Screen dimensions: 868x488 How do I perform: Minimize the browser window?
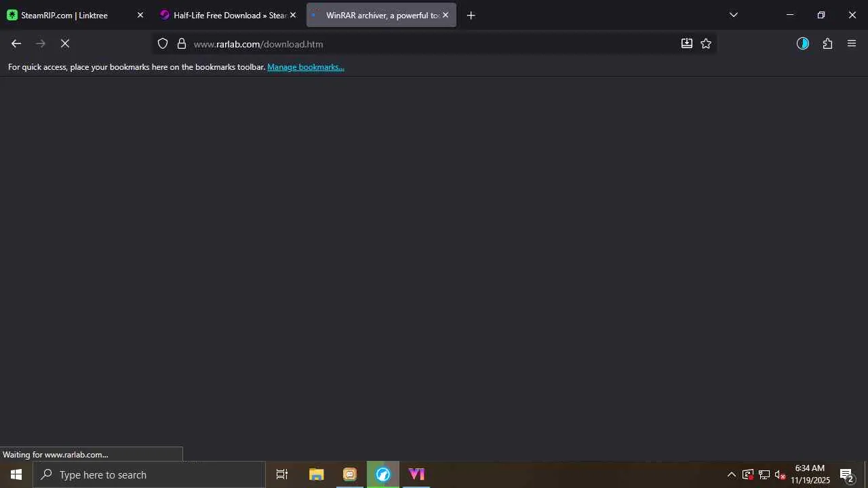790,15
